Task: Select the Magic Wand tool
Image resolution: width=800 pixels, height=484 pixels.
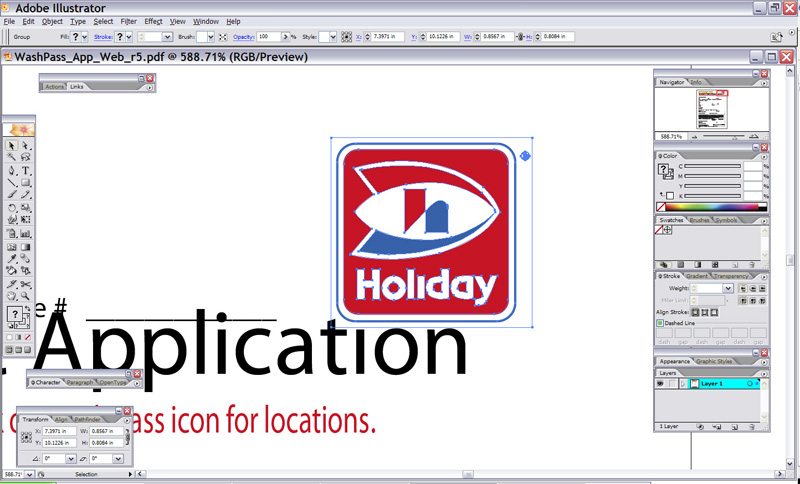Action: click(x=11, y=157)
